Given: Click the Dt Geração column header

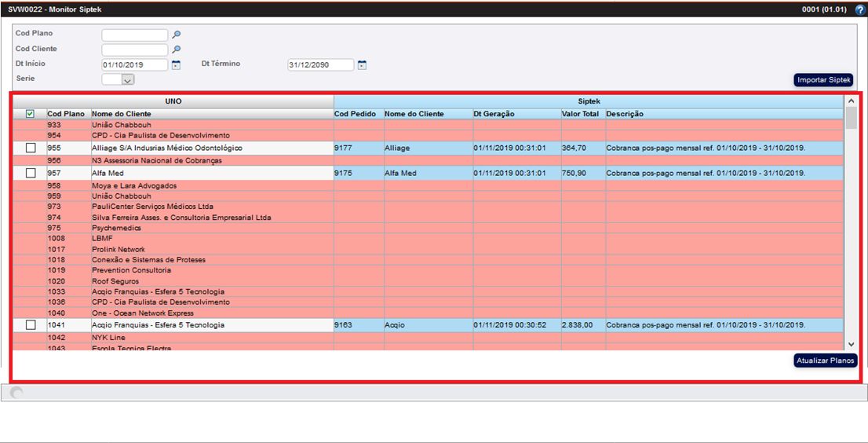Looking at the screenshot, I should click(x=494, y=114).
